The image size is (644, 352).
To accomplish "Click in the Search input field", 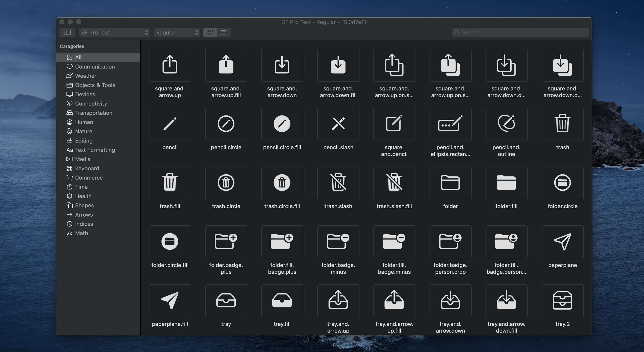I will 521,32.
